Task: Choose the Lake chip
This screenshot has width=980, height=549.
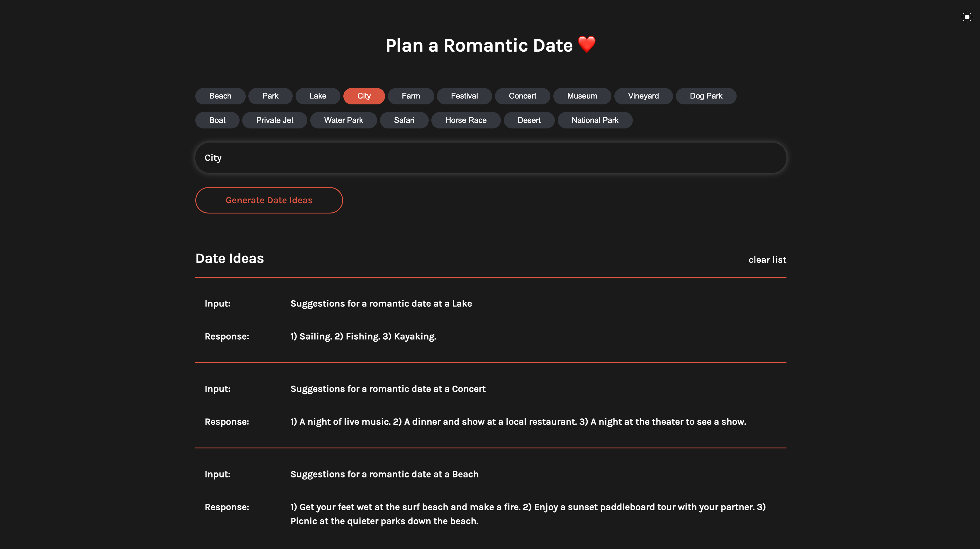Action: [317, 96]
